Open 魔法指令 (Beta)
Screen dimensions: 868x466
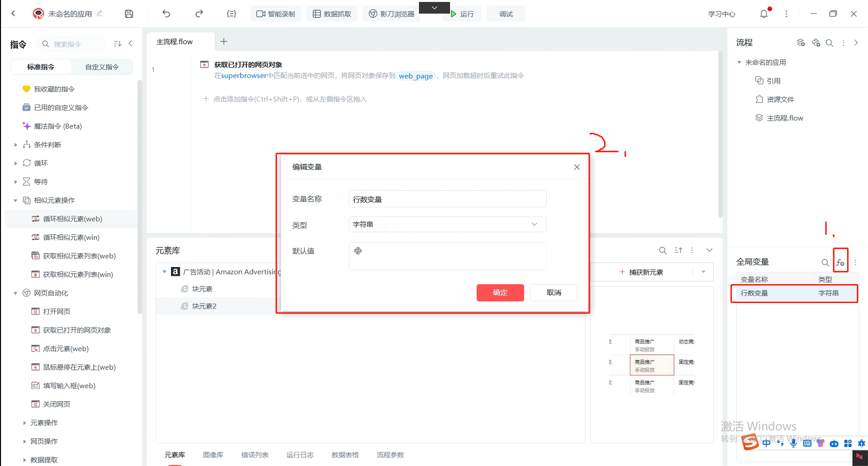[57, 126]
